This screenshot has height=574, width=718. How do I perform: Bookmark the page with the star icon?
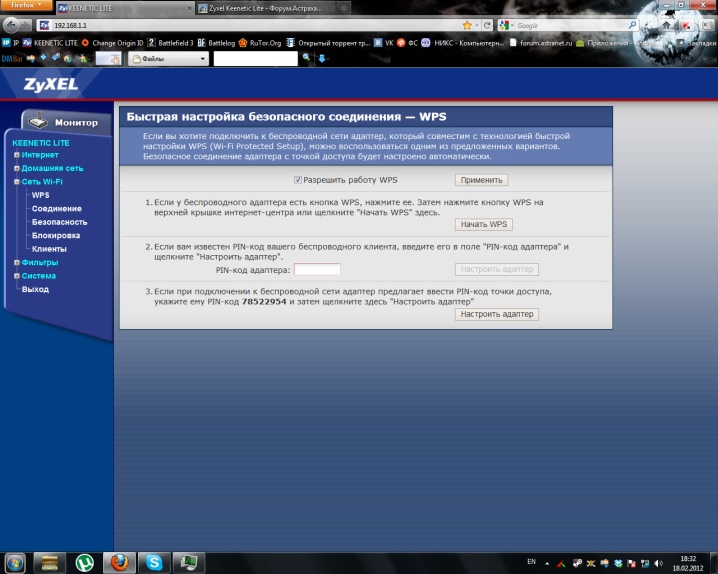tap(467, 25)
